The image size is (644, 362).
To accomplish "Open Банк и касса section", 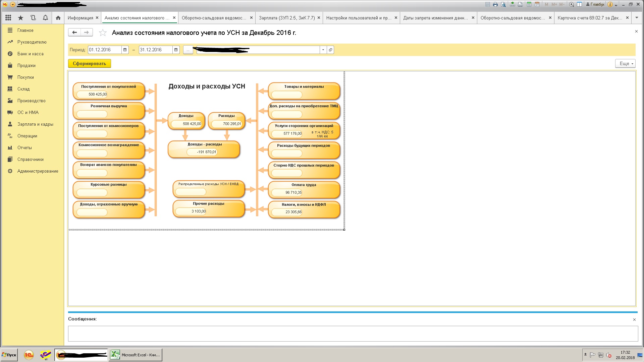I will [30, 54].
